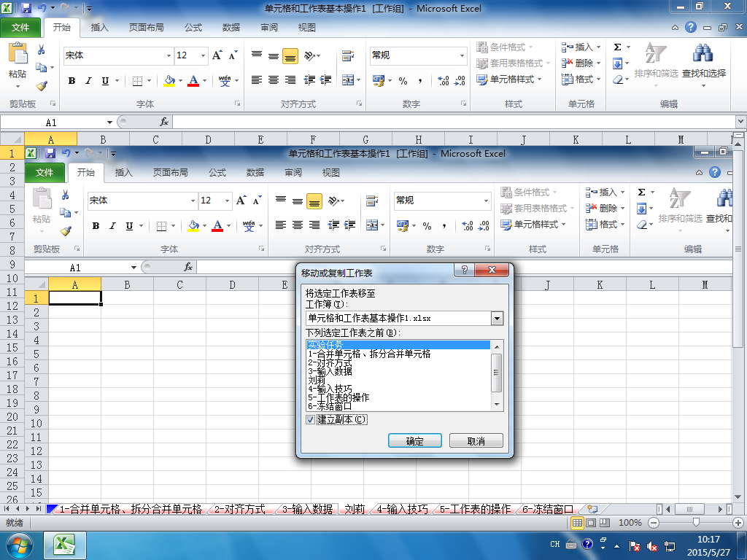Switch to 公式 tab in top ribbon
Image resolution: width=747 pixels, height=560 pixels.
[193, 28]
